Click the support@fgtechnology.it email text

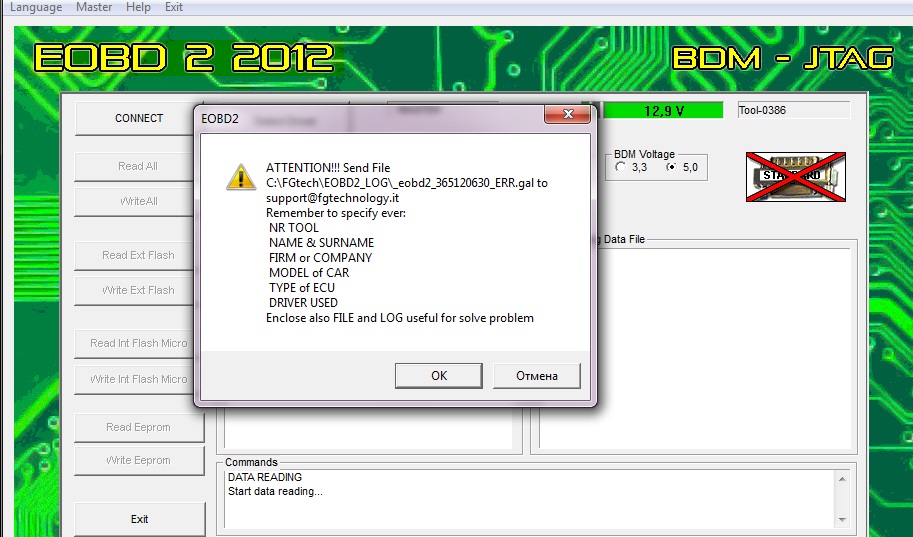332,198
